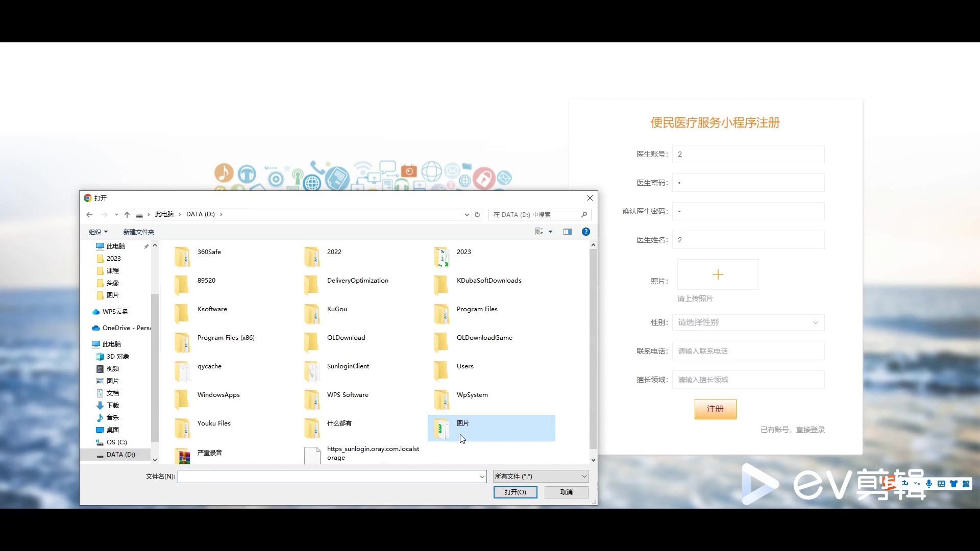Click the 已有账号，直接登录 link
This screenshot has height=551, width=980.
[792, 430]
